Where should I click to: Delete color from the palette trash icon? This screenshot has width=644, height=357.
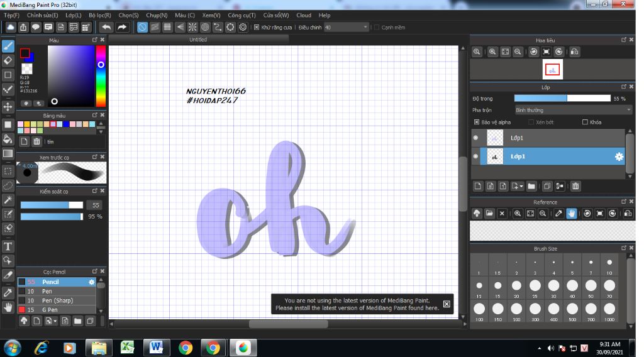36,141
